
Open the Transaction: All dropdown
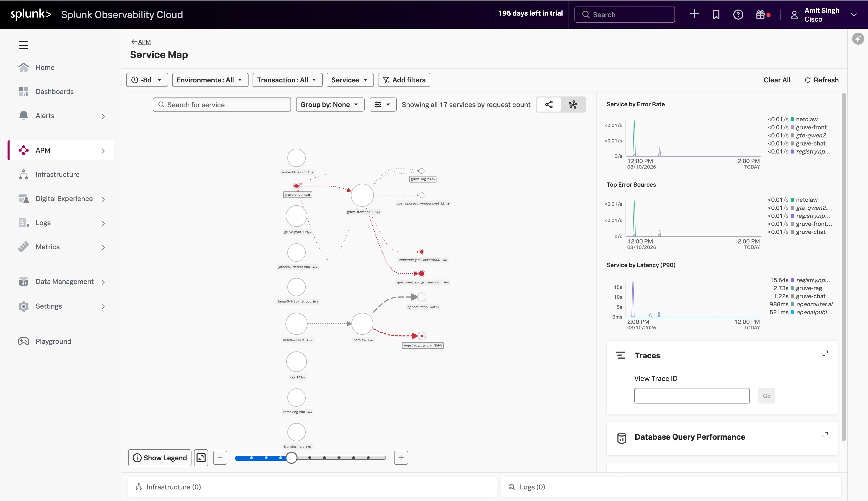pos(287,80)
